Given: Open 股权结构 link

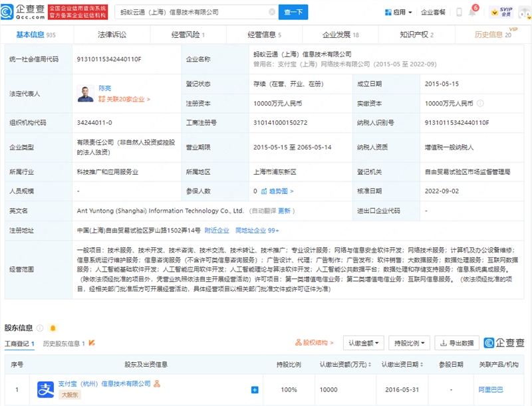Looking at the screenshot, I should click(315, 343).
